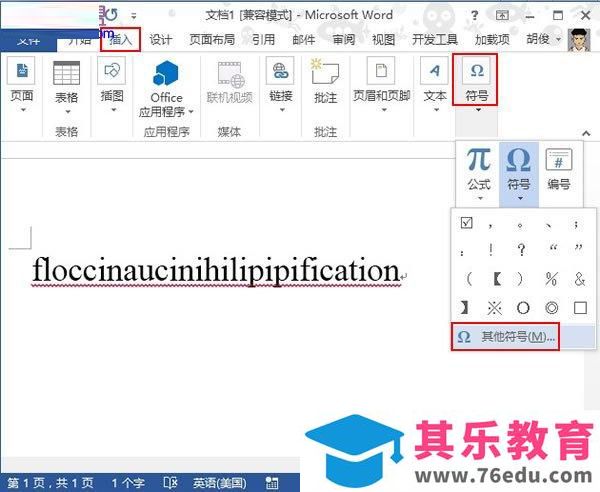Expand the 文本 dropdown arrow
600x492 pixels.
point(436,110)
